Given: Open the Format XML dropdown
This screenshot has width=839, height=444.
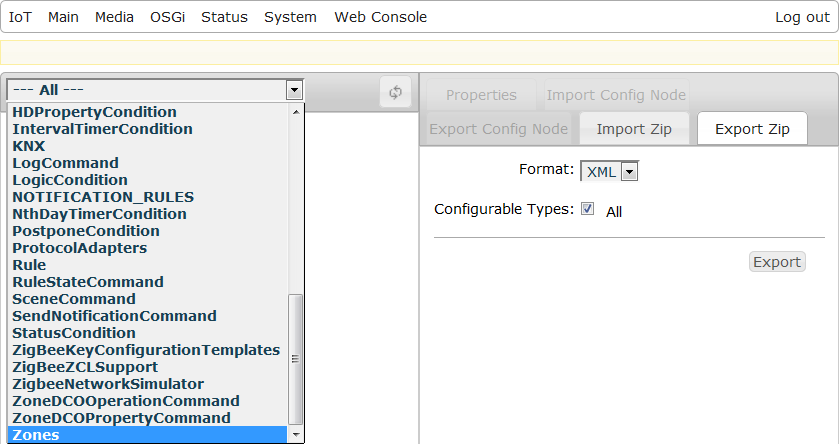Looking at the screenshot, I should click(609, 172).
